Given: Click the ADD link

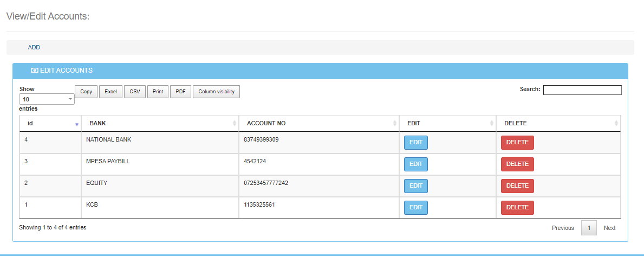Looking at the screenshot, I should (34, 48).
